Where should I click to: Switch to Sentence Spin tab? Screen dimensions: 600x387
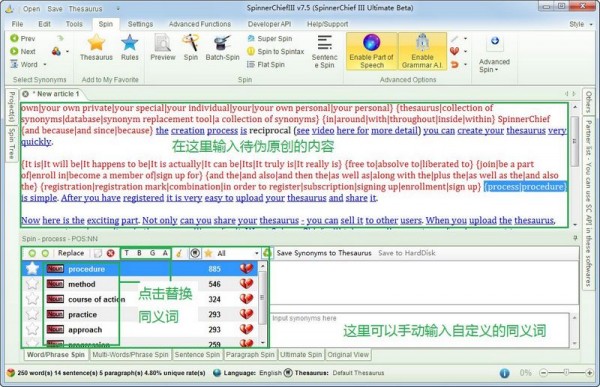[197, 354]
